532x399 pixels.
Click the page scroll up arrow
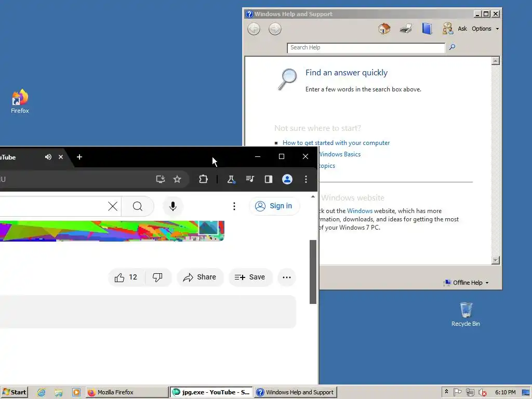point(313,196)
